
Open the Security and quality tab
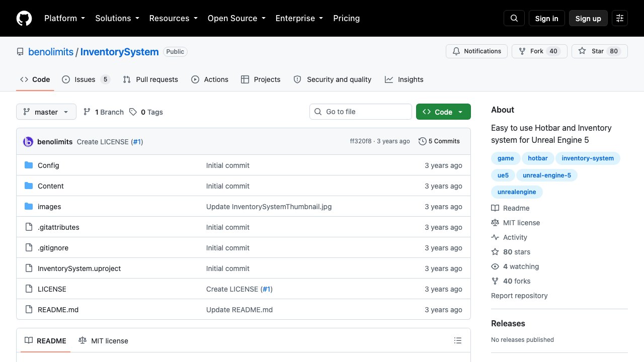pyautogui.click(x=333, y=79)
